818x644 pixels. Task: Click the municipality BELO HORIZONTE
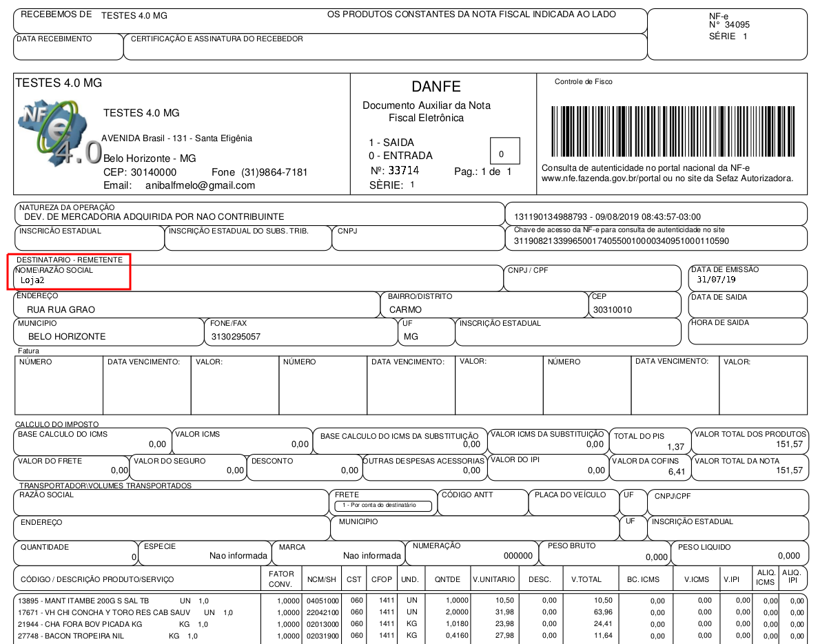tap(67, 337)
